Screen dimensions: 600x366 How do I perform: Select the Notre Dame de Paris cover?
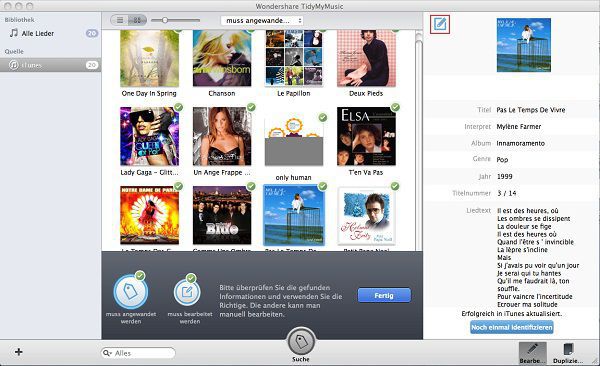[149, 215]
